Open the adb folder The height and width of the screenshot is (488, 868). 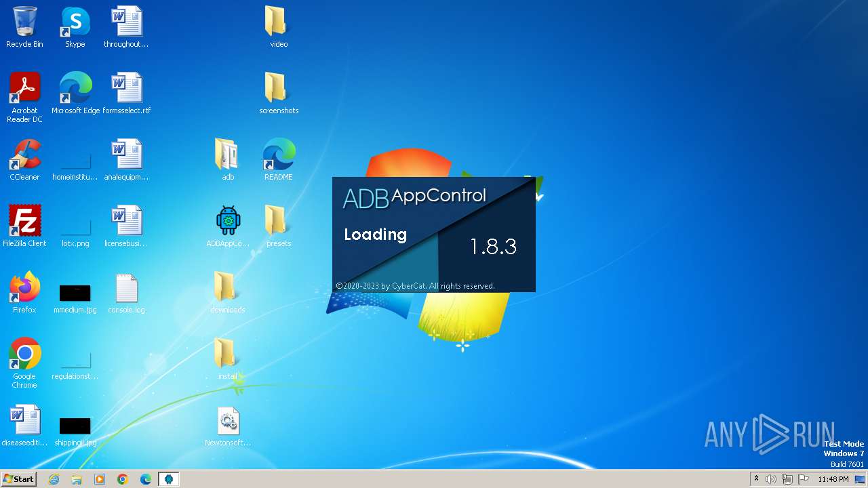pos(228,160)
